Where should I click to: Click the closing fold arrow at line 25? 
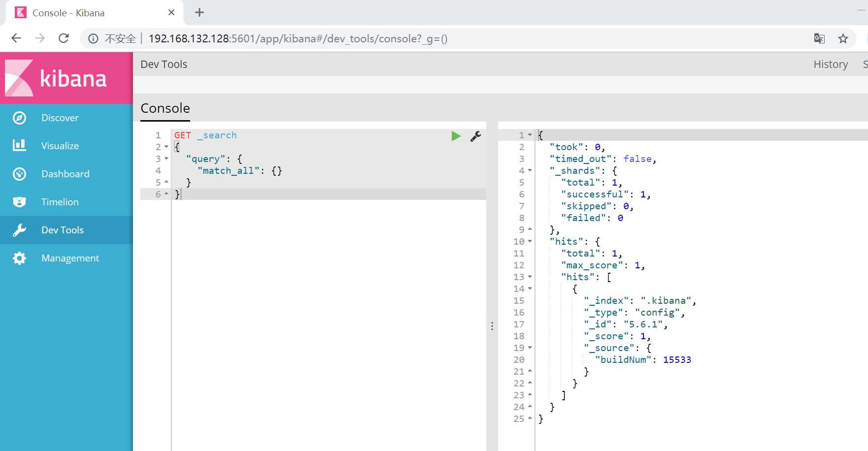click(530, 419)
